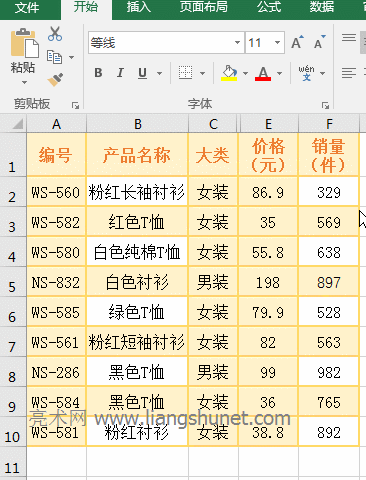366x480 pixels.
Task: Select row 11 header
Action: pos(13,463)
